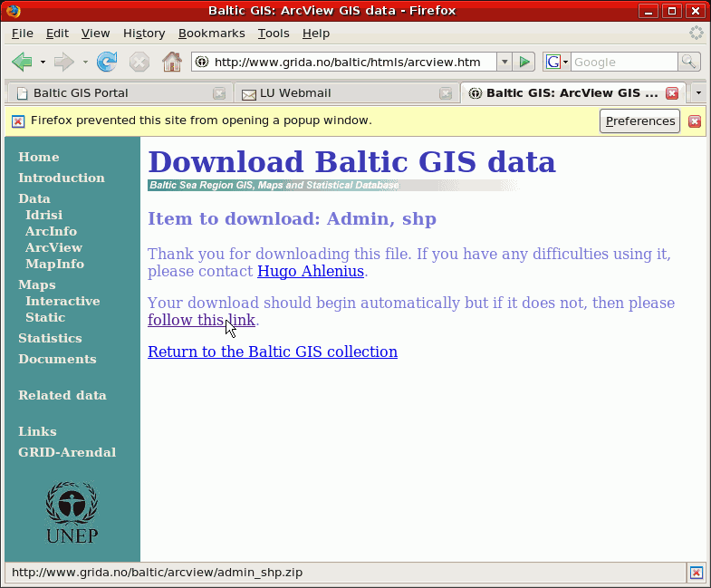
Task: Click the search magnifier icon
Action: [x=688, y=62]
